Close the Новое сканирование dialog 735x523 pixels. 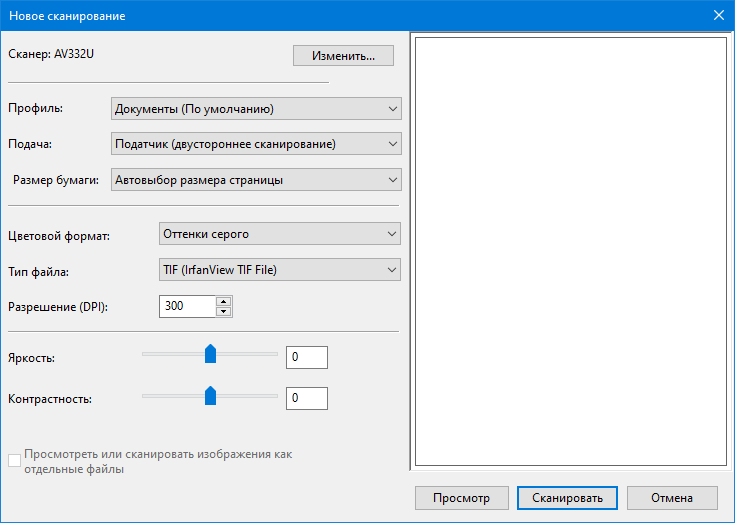tap(719, 15)
